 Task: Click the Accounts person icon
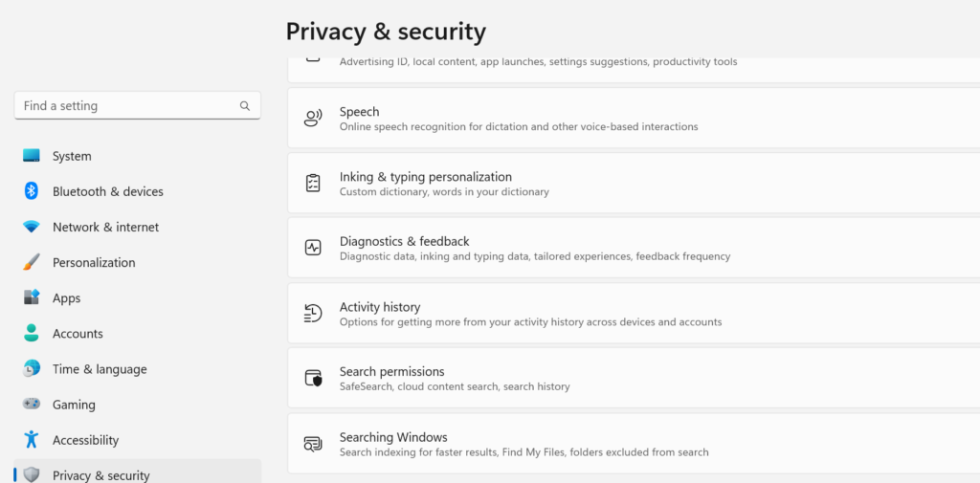coord(32,334)
